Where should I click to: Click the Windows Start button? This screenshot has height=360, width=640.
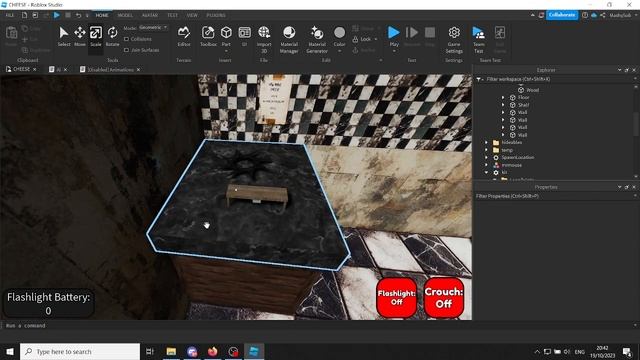[10, 351]
